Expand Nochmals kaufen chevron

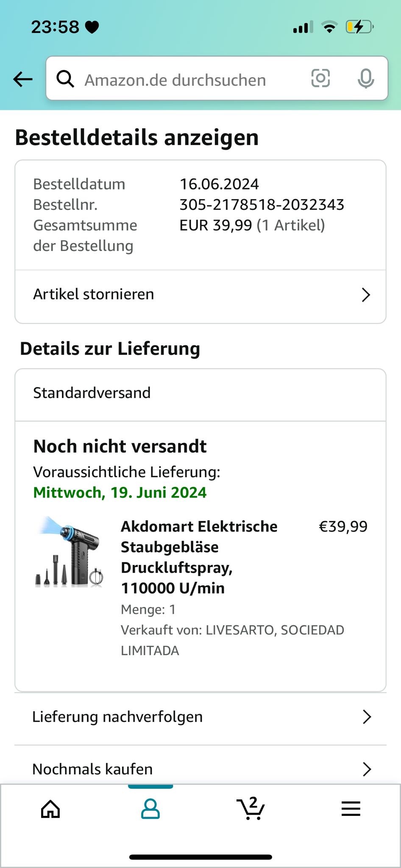point(367,769)
